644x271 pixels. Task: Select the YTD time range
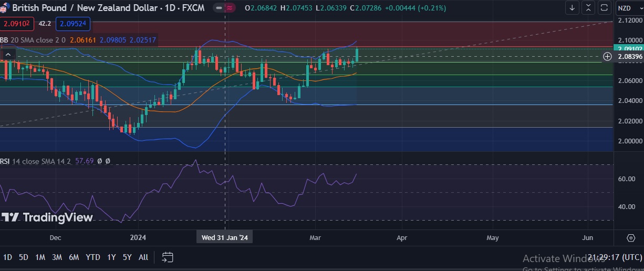(93, 257)
